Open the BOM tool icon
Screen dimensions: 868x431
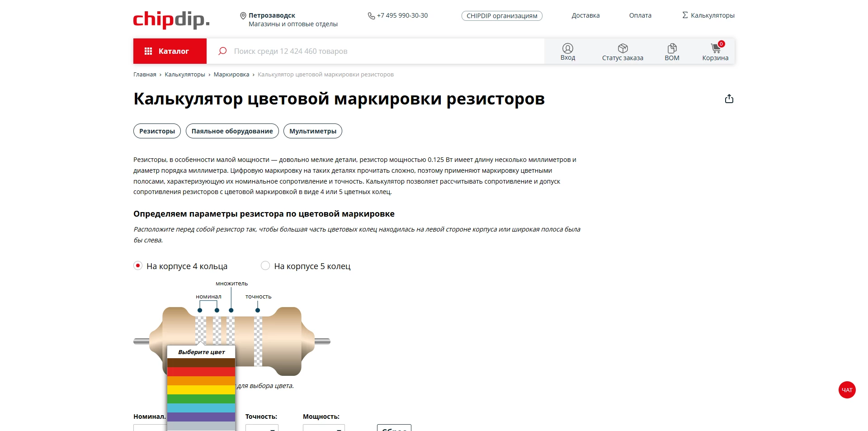pos(672,48)
